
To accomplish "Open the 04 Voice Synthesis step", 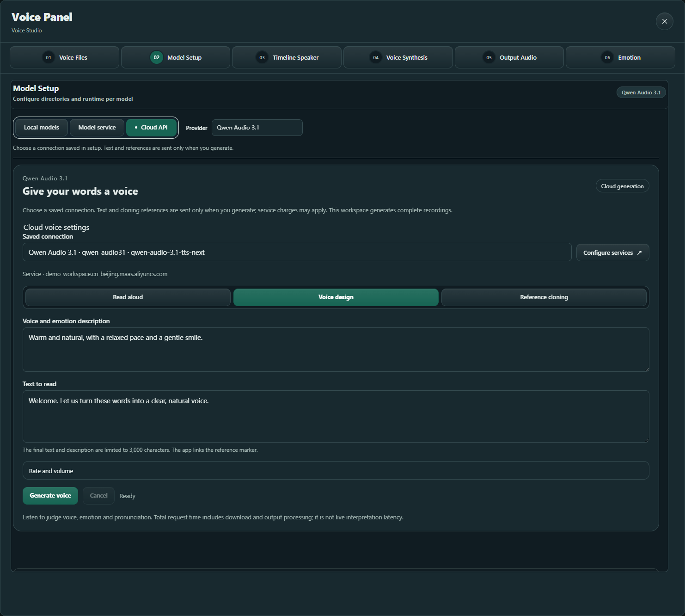I will [398, 57].
